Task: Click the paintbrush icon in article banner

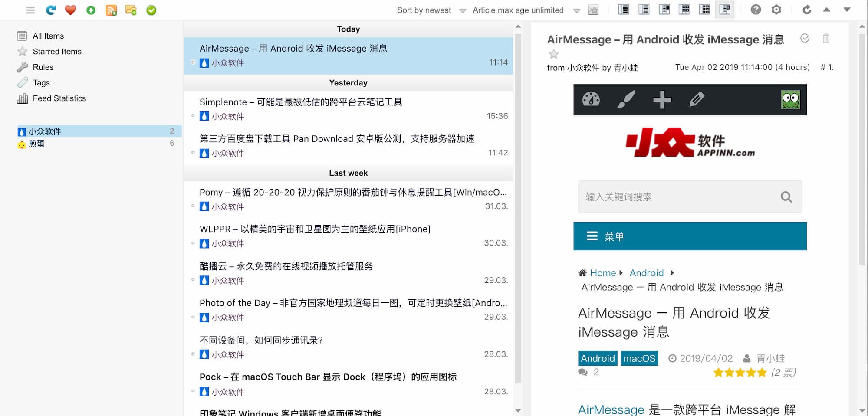Action: (626, 99)
